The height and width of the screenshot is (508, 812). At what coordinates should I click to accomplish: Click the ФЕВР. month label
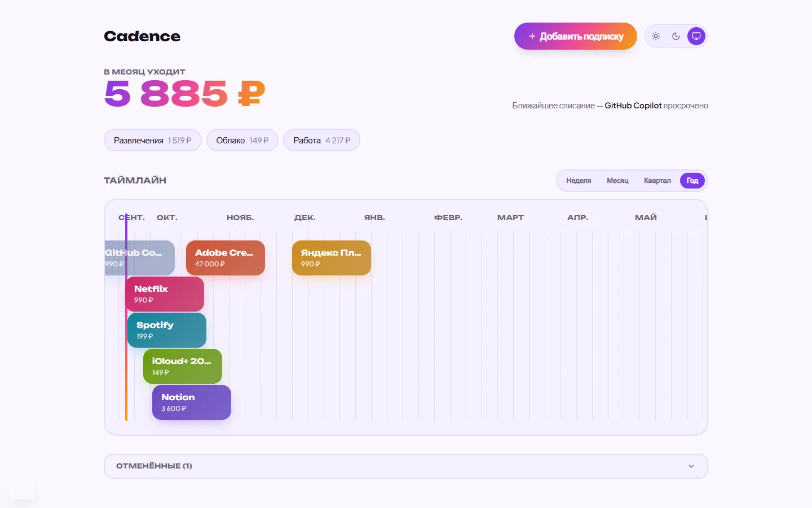tap(448, 217)
